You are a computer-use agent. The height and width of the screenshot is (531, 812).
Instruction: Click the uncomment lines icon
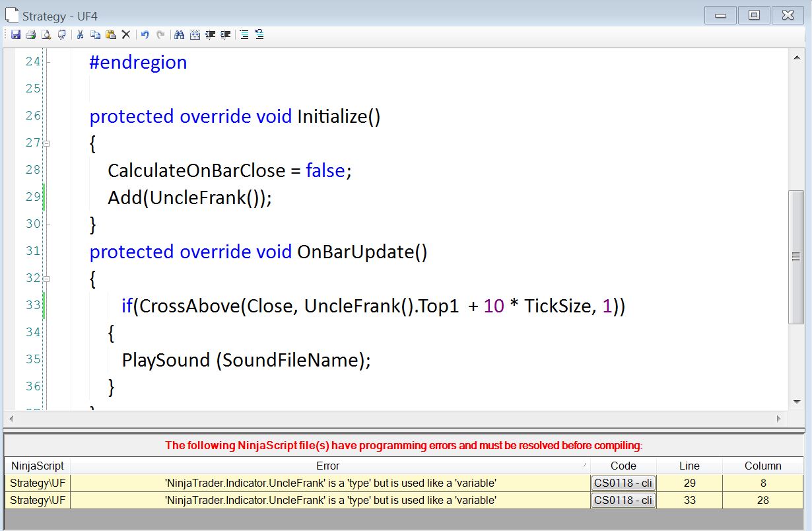pos(259,35)
